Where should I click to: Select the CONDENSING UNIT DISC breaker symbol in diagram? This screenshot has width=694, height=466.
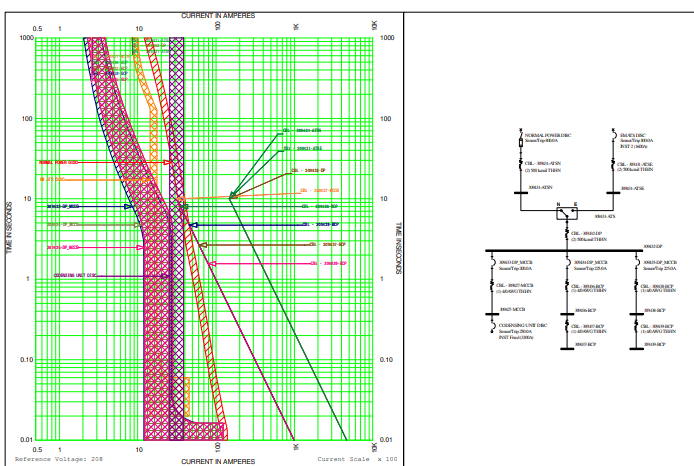coord(493,328)
